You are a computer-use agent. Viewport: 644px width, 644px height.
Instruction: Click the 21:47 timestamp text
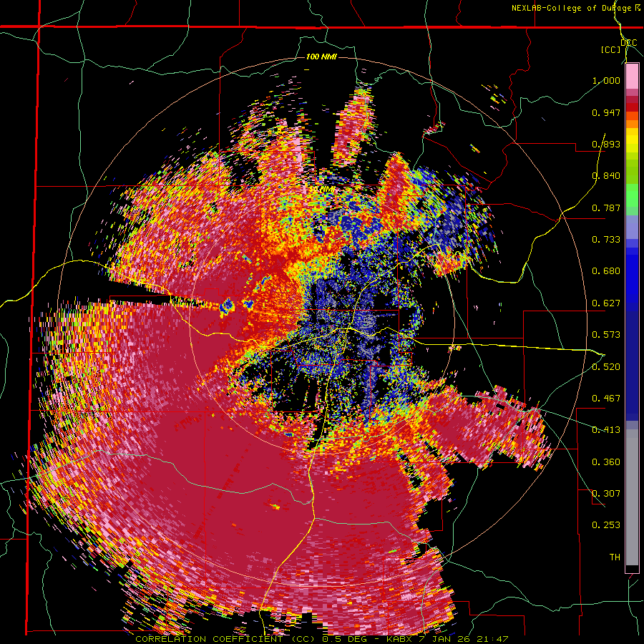click(493, 639)
